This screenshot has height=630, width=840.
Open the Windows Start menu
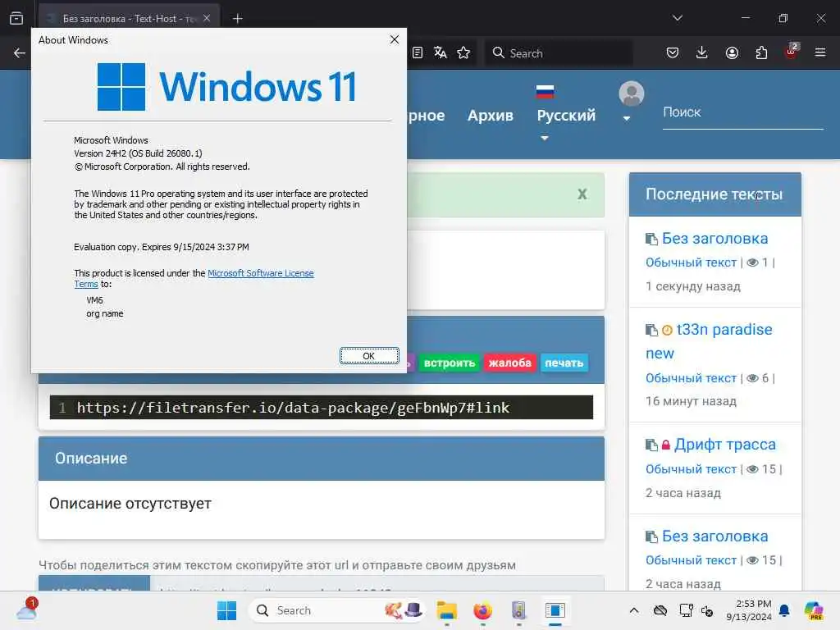[226, 610]
